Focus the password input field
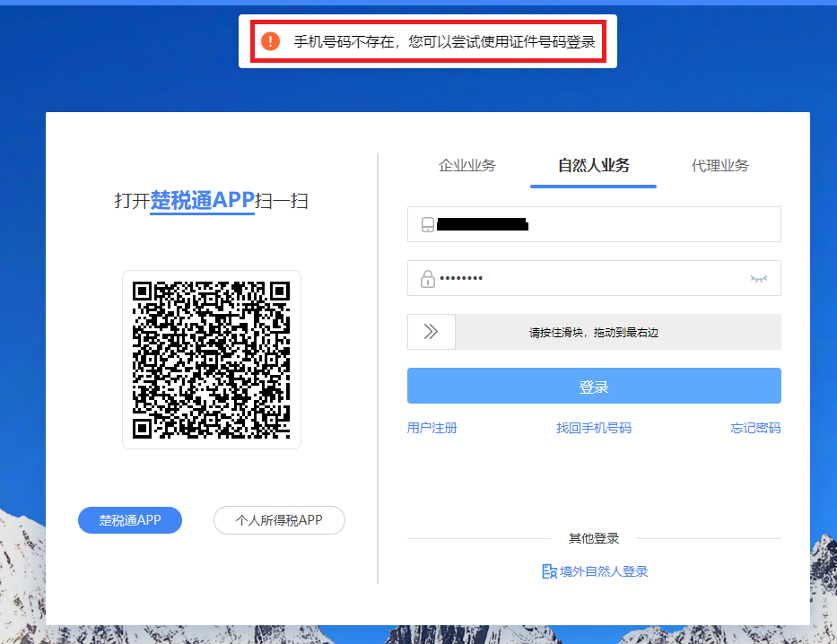This screenshot has width=837, height=644. 610,279
